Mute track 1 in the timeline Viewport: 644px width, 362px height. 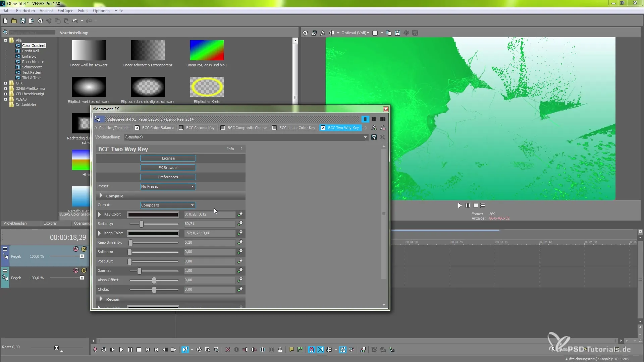pos(76,249)
